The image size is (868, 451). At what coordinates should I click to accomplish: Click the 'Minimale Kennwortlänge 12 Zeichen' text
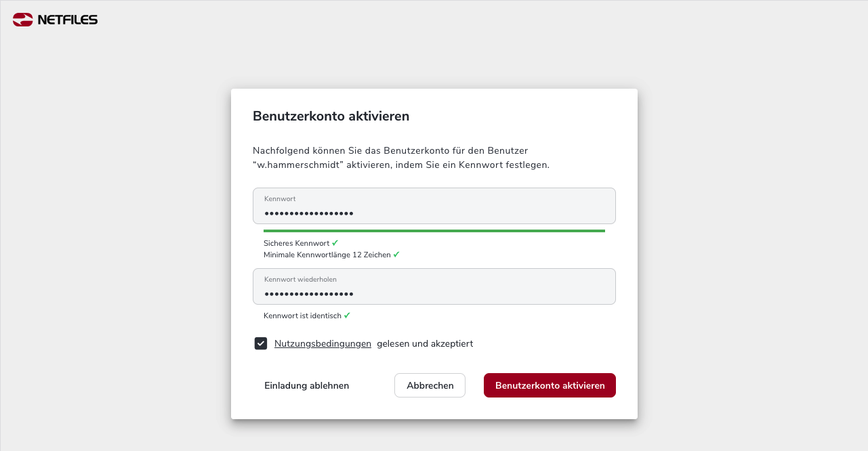point(327,255)
